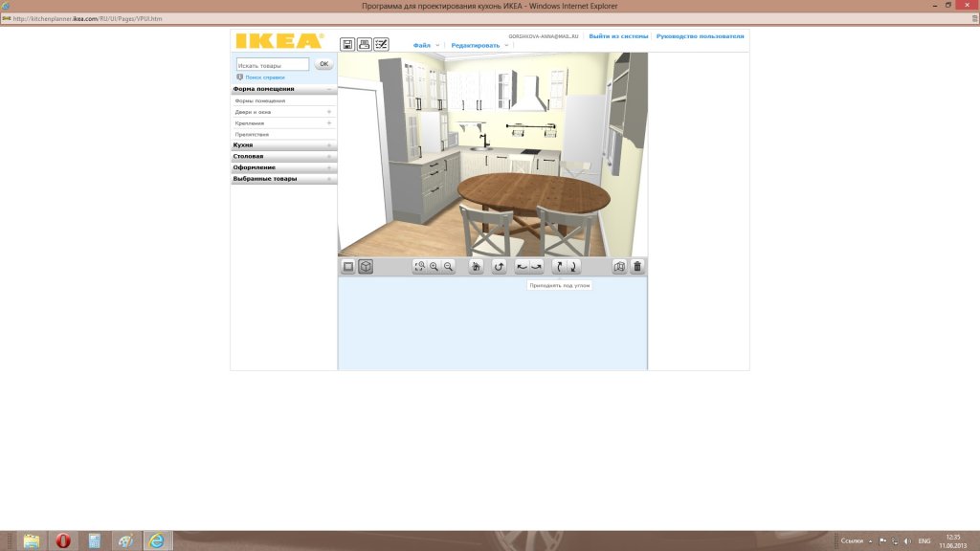Viewport: 980px width, 551px height.
Task: Click the trash delete icon
Action: (637, 267)
